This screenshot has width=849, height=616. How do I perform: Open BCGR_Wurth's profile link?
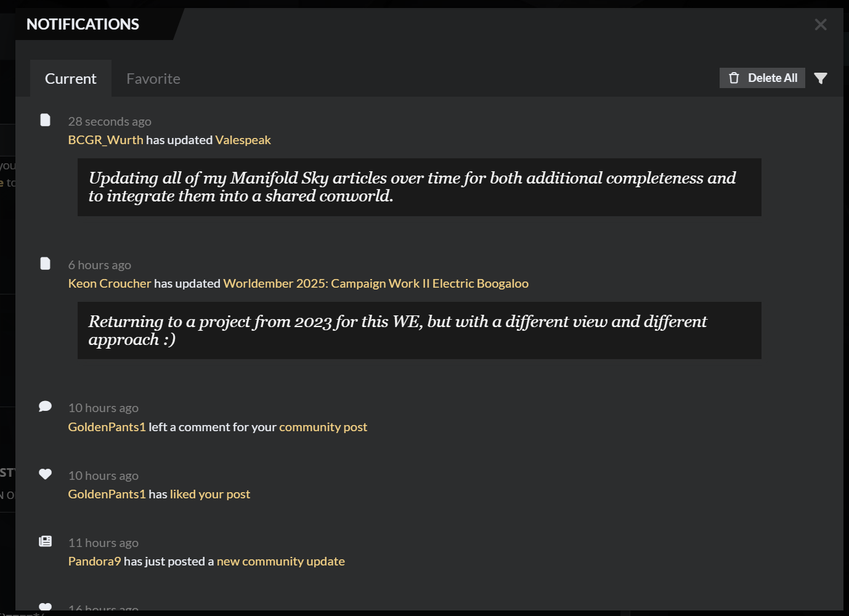[105, 140]
